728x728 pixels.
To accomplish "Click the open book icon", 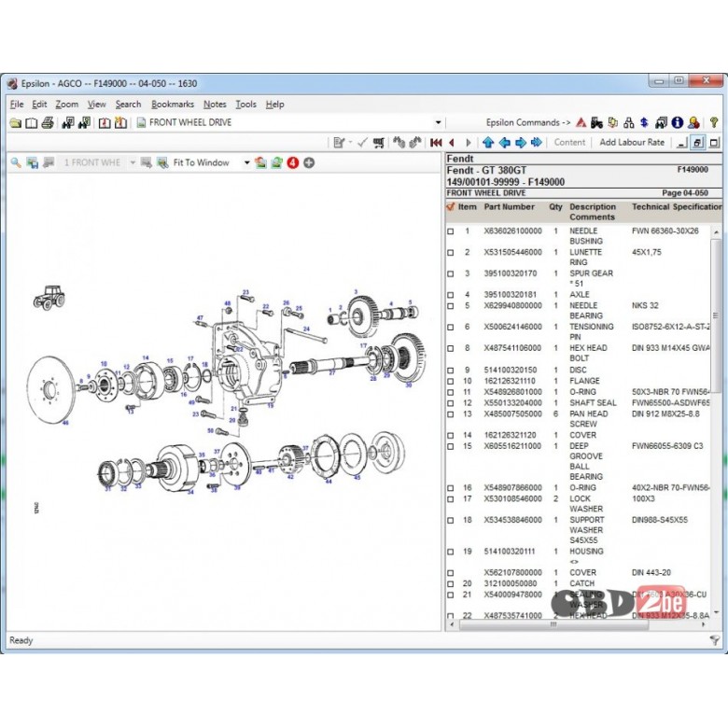I will pos(31,123).
